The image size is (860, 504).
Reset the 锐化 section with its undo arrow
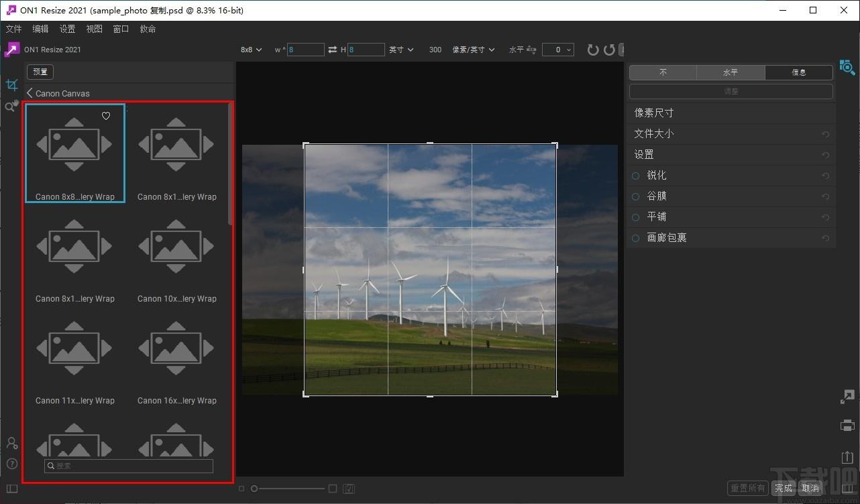[826, 176]
